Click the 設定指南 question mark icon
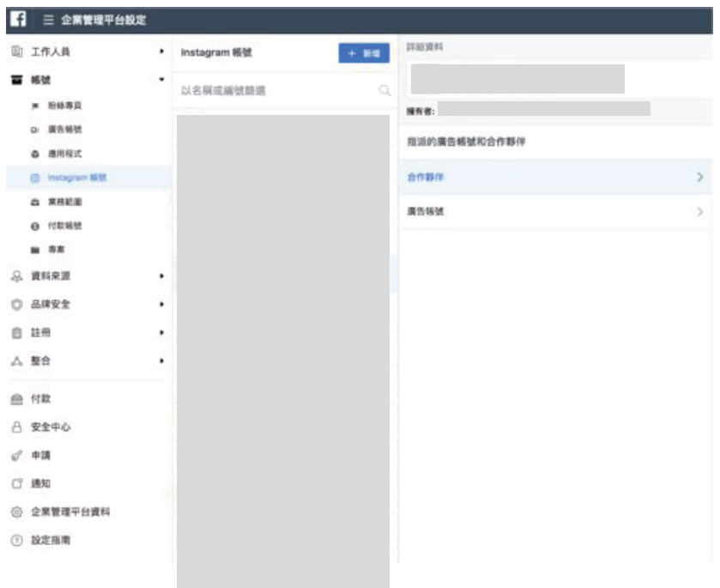The width and height of the screenshot is (720, 588). click(x=15, y=541)
